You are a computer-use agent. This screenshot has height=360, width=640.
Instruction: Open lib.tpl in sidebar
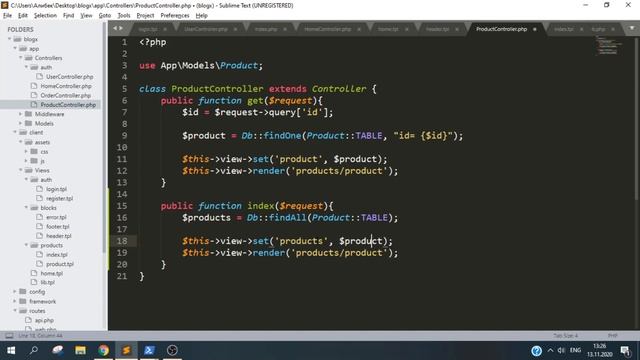click(47, 282)
